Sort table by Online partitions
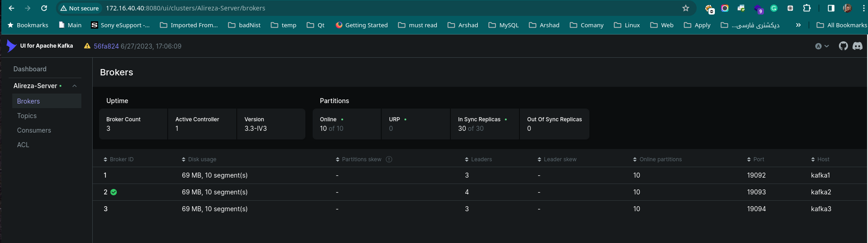This screenshot has width=868, height=243. click(657, 159)
